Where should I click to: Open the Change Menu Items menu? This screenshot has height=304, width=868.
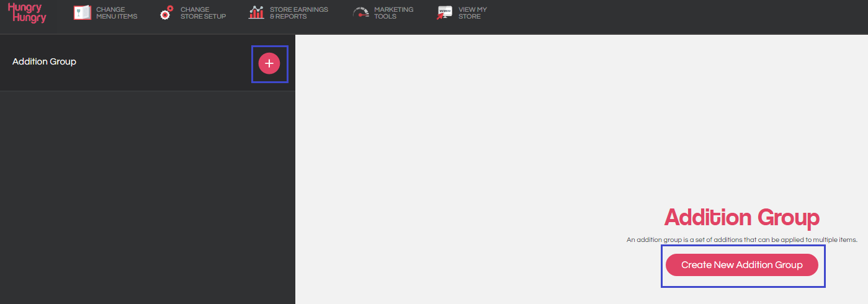click(117, 13)
